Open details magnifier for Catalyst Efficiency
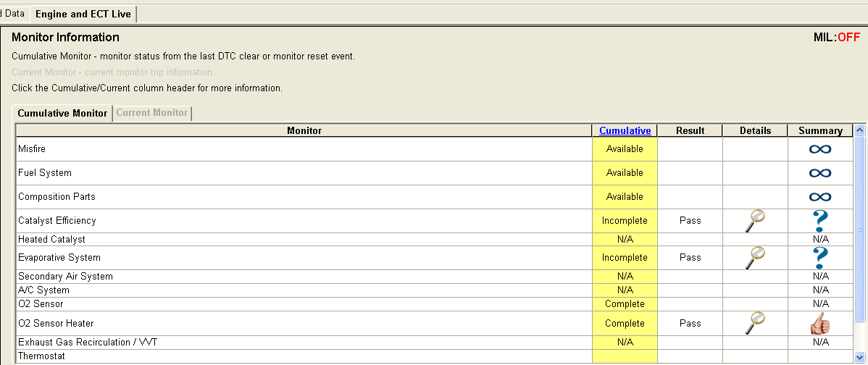 [x=755, y=221]
